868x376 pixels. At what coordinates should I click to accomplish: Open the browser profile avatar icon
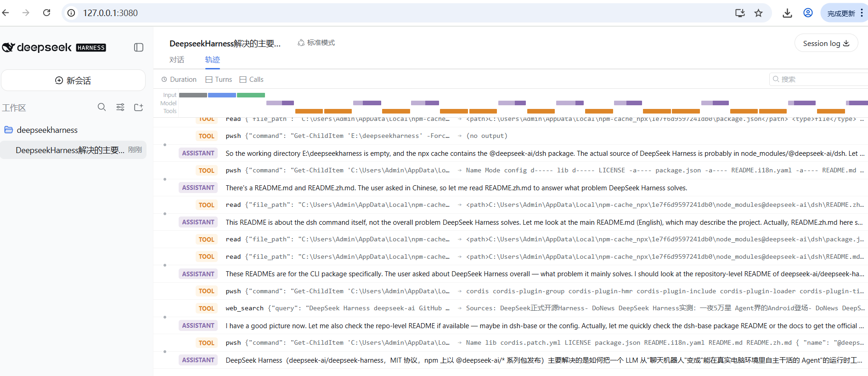pyautogui.click(x=808, y=13)
